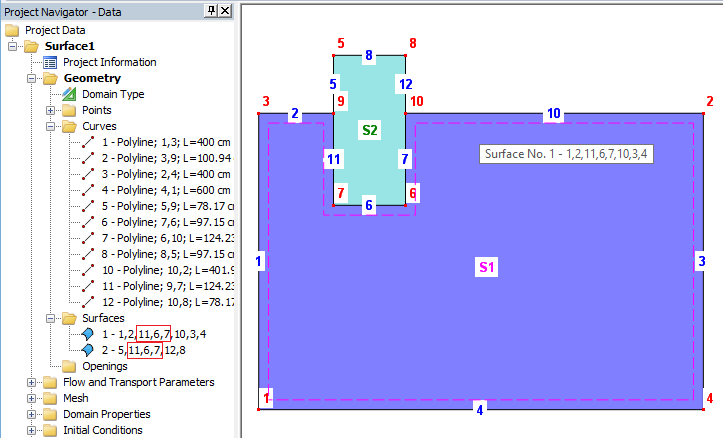The width and height of the screenshot is (723, 438).
Task: Select curve '1 - Polyline; 1,3; L=400 cm'
Action: pyautogui.click(x=166, y=142)
